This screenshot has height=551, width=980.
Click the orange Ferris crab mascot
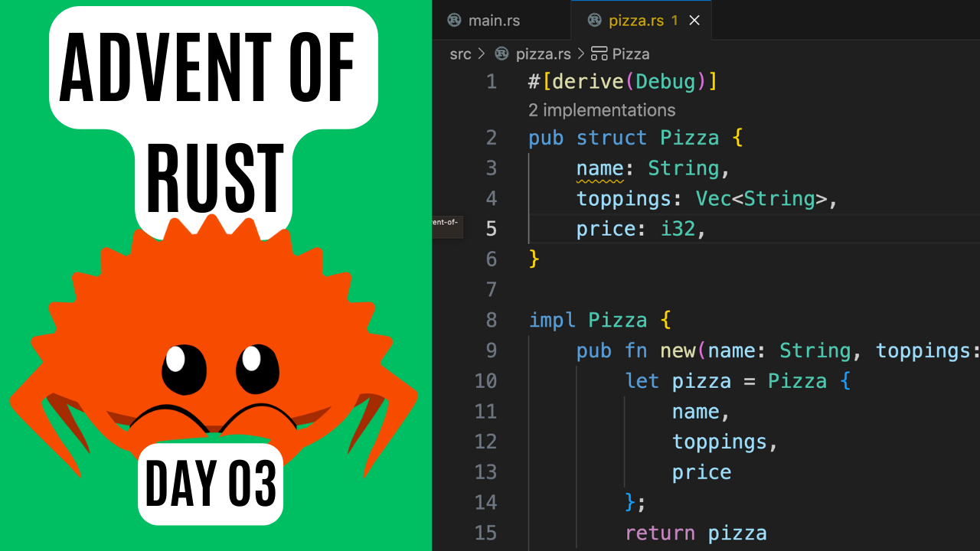[x=213, y=344]
